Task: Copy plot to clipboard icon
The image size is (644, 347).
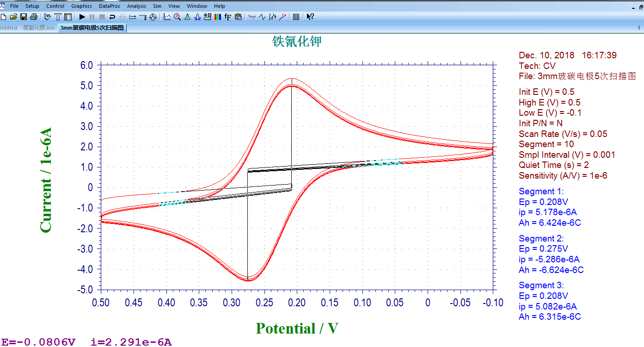Action: coord(238,17)
